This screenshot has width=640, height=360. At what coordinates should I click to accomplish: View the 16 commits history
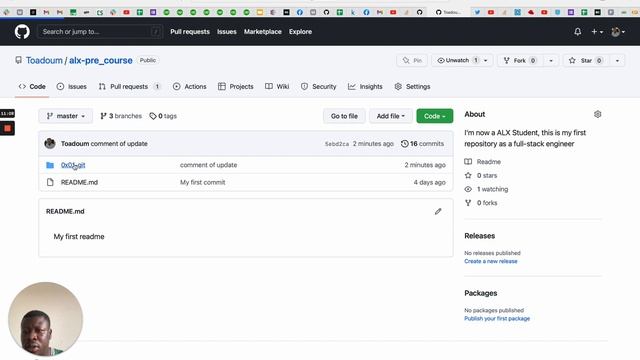click(422, 144)
